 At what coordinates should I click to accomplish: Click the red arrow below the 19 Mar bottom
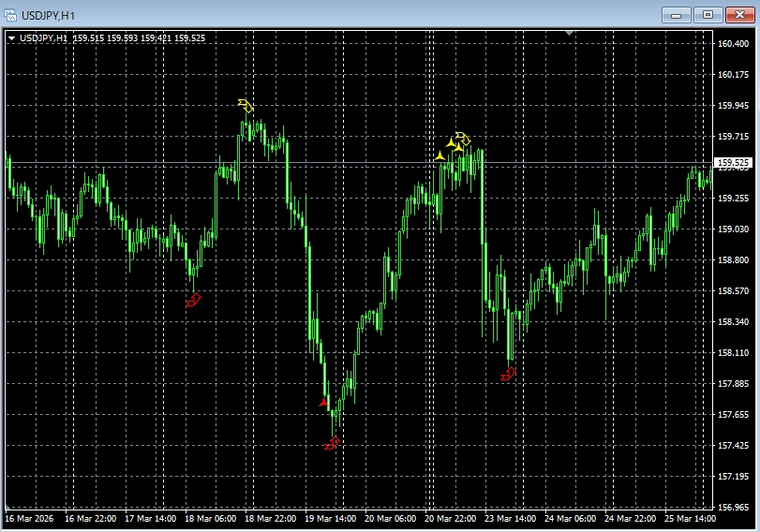(332, 443)
